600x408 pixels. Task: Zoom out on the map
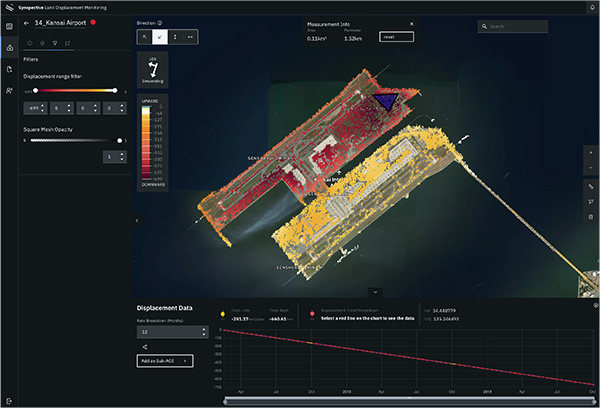(590, 166)
